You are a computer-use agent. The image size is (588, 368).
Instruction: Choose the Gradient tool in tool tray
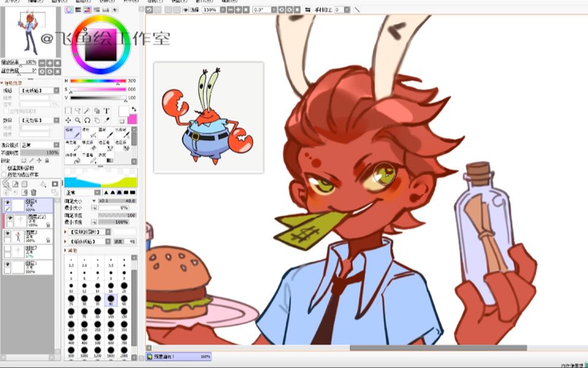pyautogui.click(x=106, y=158)
